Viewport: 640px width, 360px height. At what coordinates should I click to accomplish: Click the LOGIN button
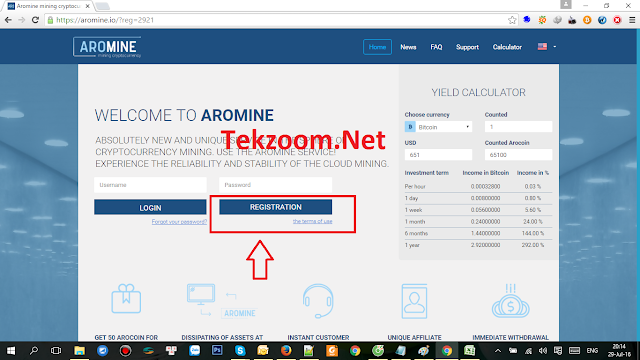(150, 207)
